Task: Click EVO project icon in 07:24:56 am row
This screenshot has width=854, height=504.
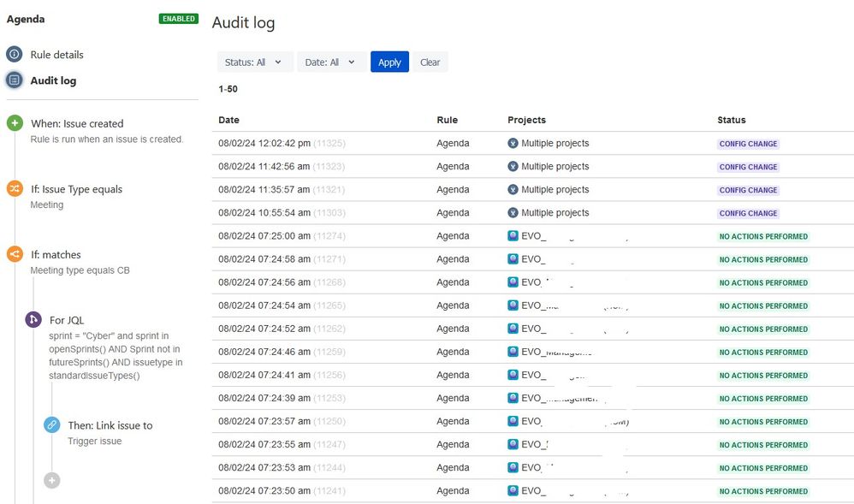Action: click(513, 282)
